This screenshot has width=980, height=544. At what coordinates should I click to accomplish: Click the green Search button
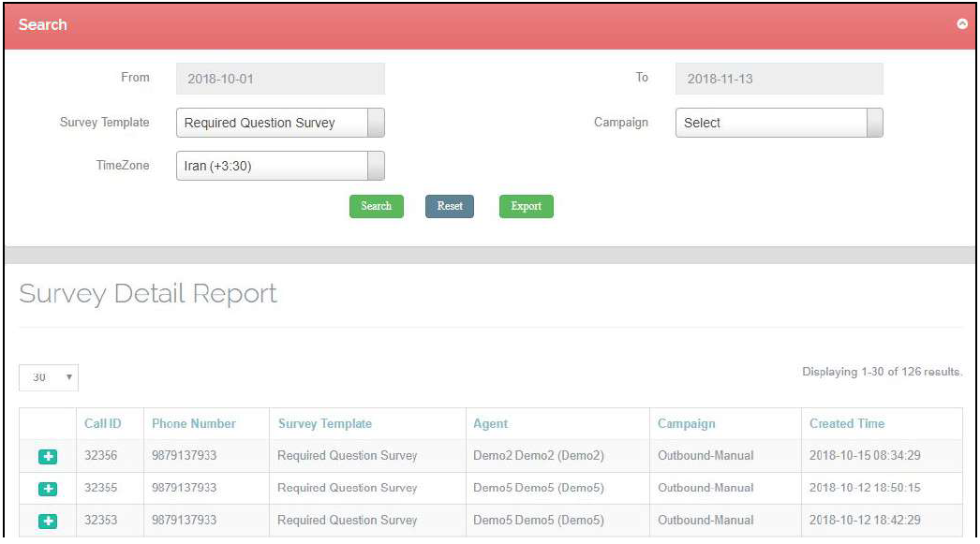point(376,206)
